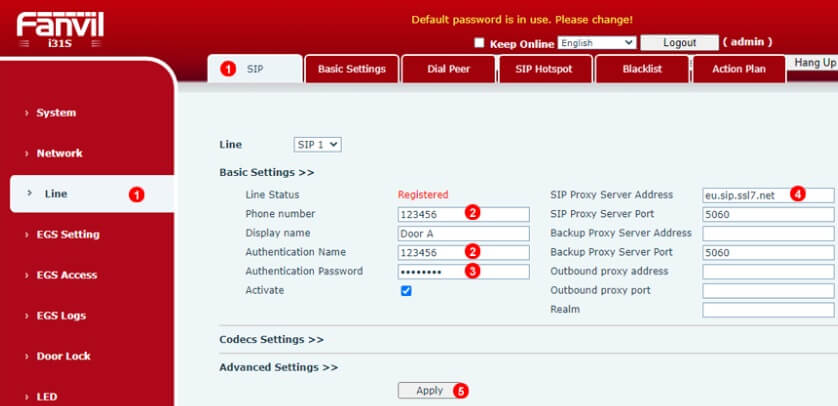Viewport: 838px width, 406px height.
Task: Focus the SIP Proxy Server Port field
Action: point(768,214)
